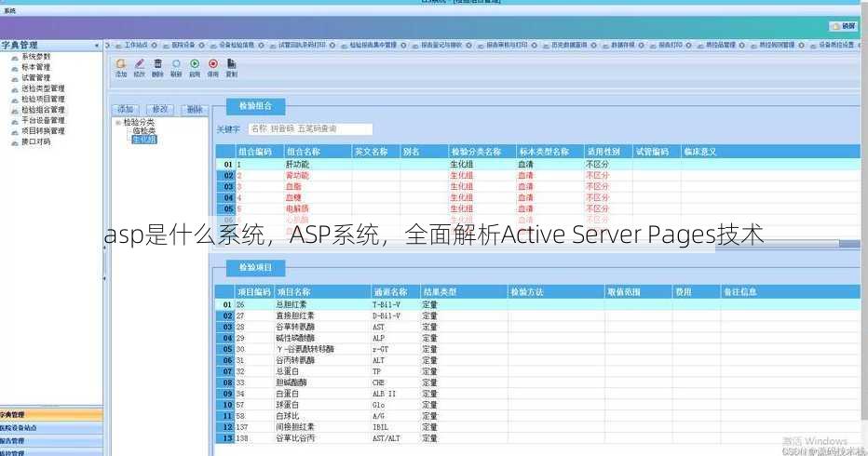Open 检验项目管理 in the sidebar
Viewport: 868px width, 456px height.
[x=43, y=99]
